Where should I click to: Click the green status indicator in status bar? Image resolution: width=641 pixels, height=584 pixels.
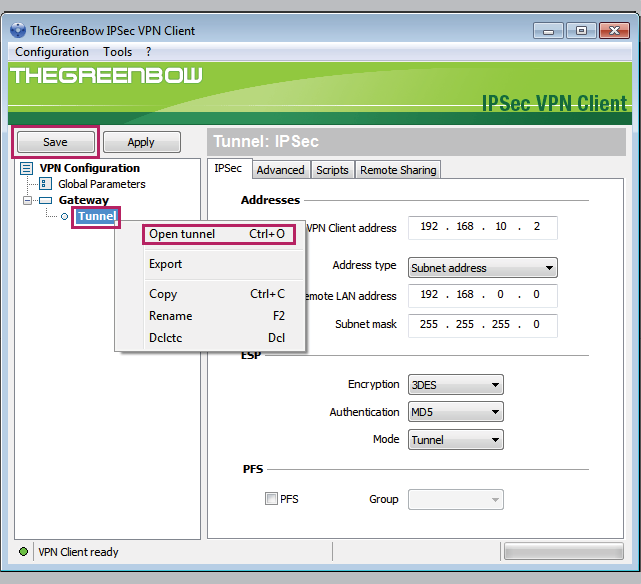[23, 552]
